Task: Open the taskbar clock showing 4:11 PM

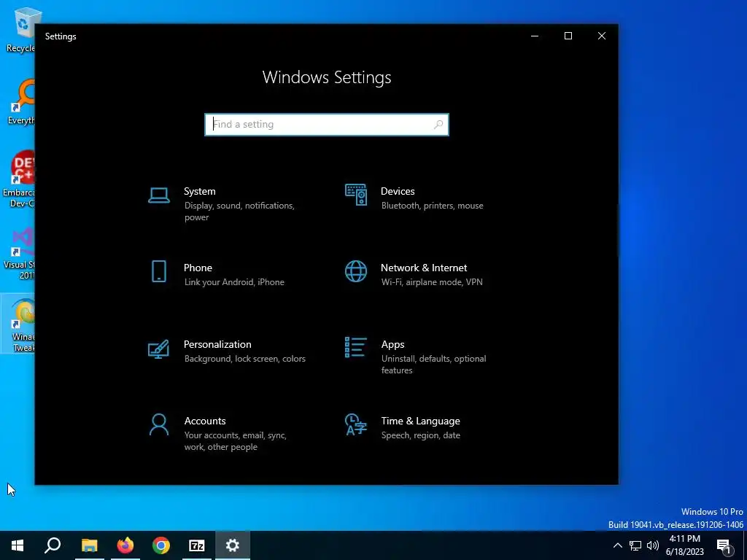Action: click(684, 545)
